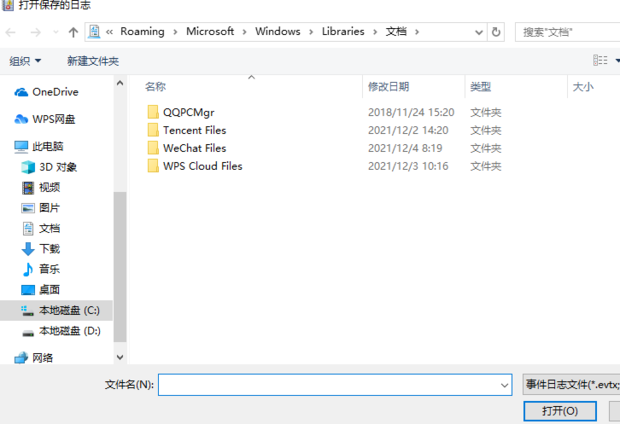620x424 pixels.
Task: Go forward with the right arrow
Action: click(36, 32)
